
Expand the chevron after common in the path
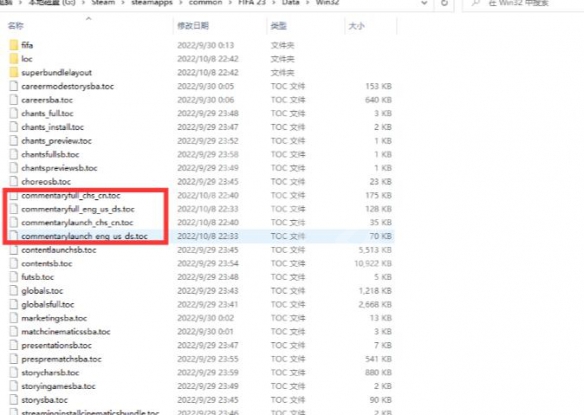coord(230,3)
